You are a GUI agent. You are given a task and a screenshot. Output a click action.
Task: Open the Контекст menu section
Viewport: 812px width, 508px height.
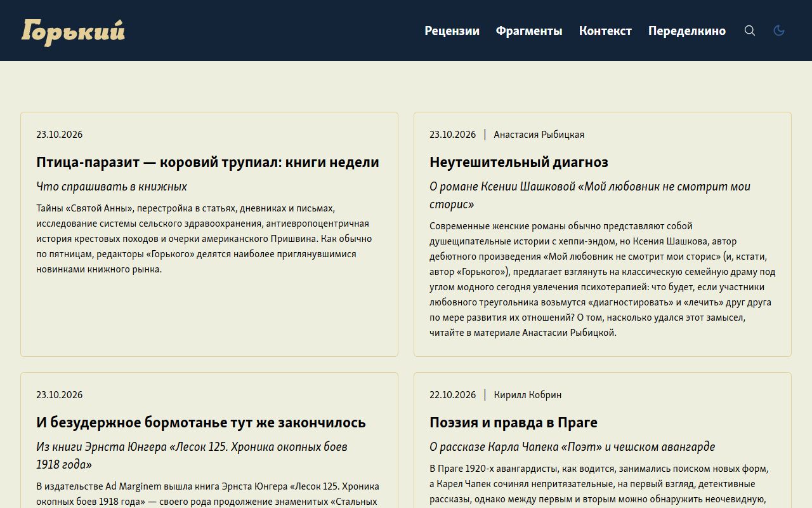605,30
